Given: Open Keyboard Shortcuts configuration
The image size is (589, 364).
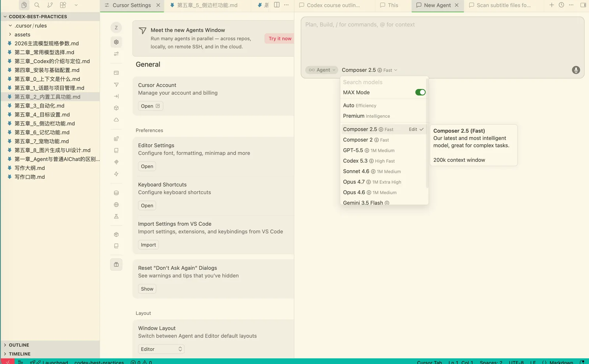Looking at the screenshot, I should click(x=147, y=206).
